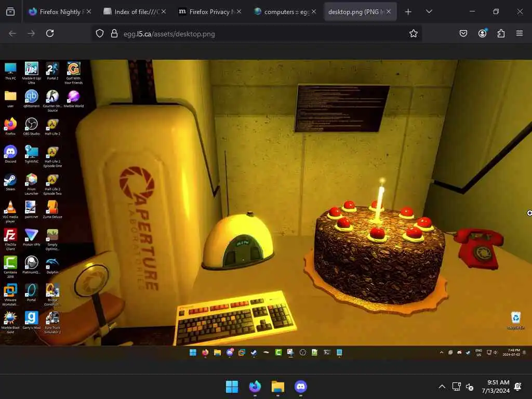Open the Save to Pocket button

[x=463, y=33]
